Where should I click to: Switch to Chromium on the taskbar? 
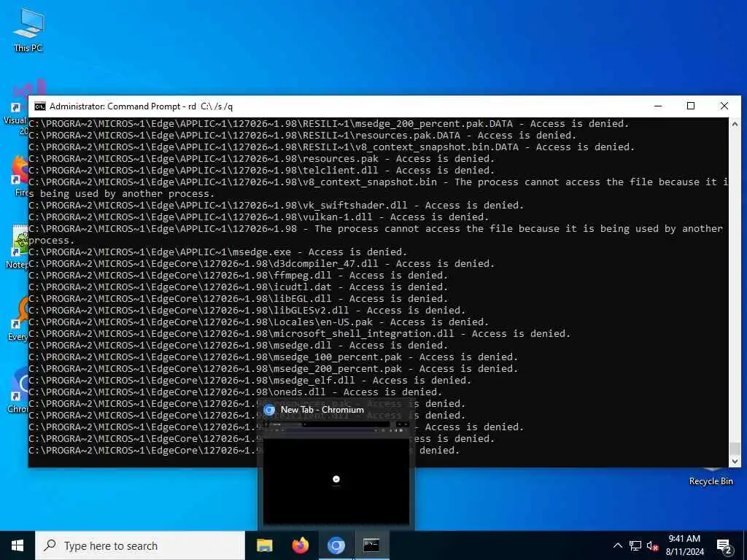(x=336, y=545)
